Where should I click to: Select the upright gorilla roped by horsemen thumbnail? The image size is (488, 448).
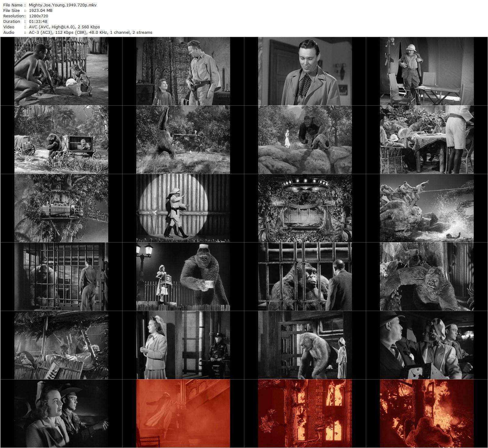[183, 140]
